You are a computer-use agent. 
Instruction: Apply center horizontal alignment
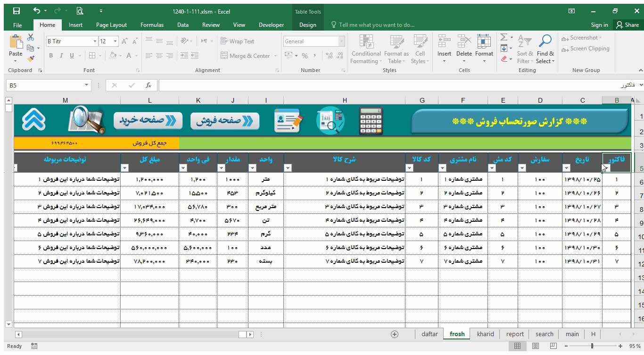pyautogui.click(x=159, y=56)
